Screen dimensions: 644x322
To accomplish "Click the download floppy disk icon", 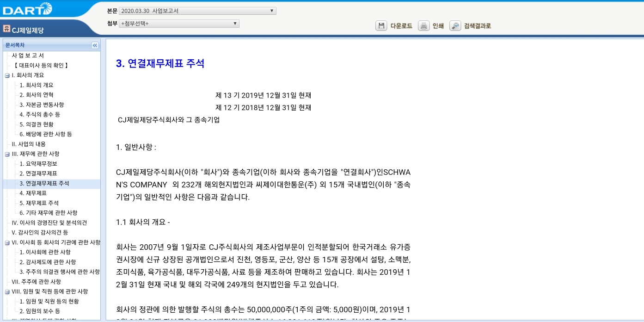I will point(381,26).
